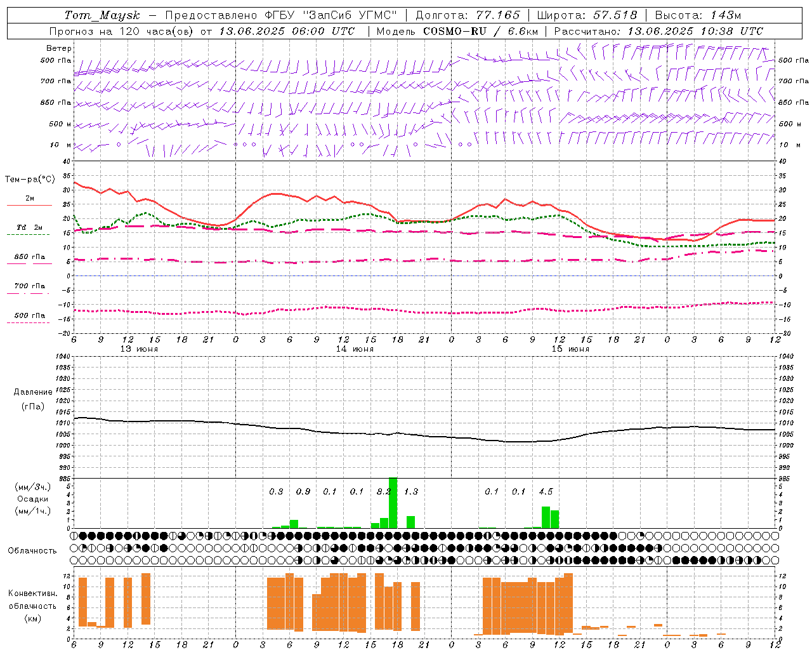The width and height of the screenshot is (812, 650).
Task: Click the 0.3 three-hour precipitation value
Action: click(276, 491)
